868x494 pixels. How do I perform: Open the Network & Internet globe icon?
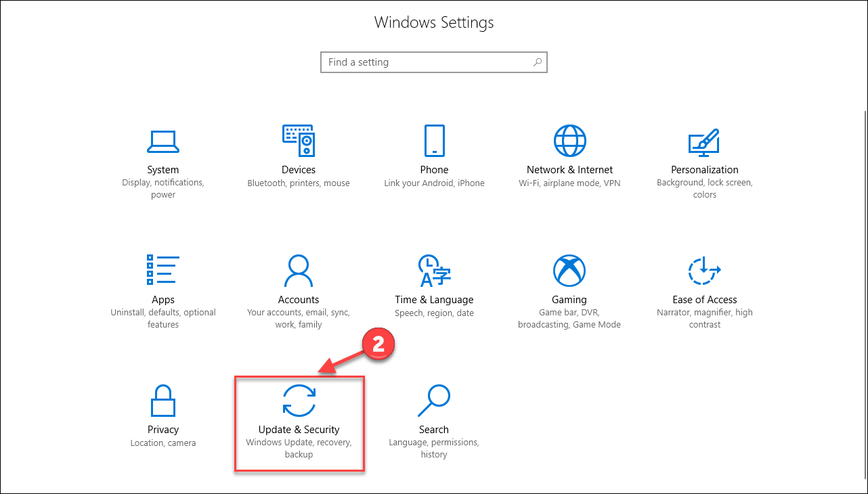[569, 141]
